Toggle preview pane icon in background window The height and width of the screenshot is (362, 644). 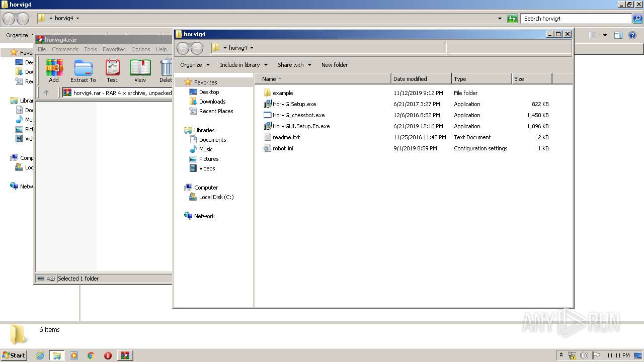tap(618, 35)
